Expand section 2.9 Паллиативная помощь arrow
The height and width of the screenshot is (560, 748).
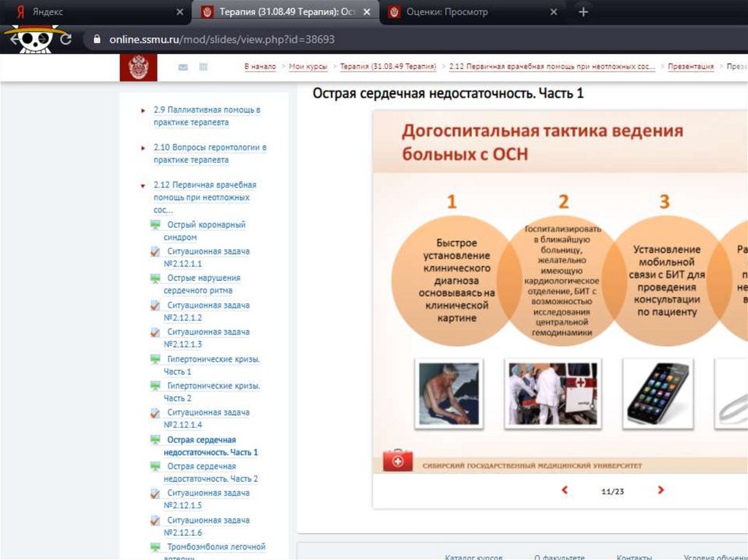(143, 111)
